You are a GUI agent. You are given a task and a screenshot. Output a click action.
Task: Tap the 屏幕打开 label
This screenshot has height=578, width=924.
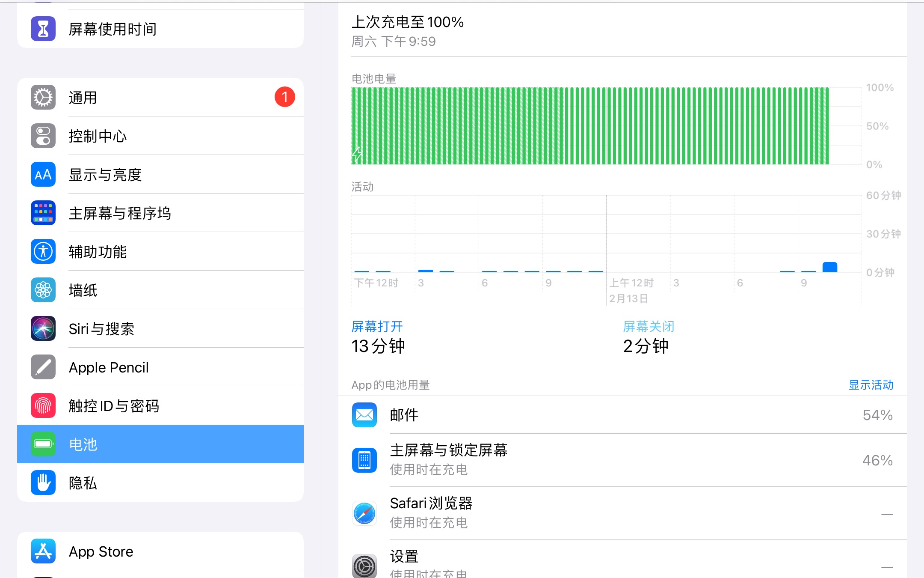click(377, 327)
